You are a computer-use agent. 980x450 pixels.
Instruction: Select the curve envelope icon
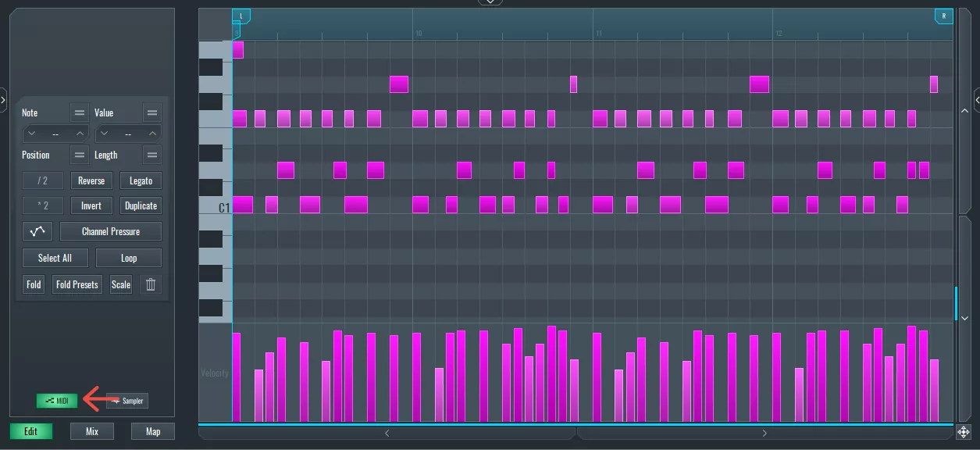click(35, 230)
